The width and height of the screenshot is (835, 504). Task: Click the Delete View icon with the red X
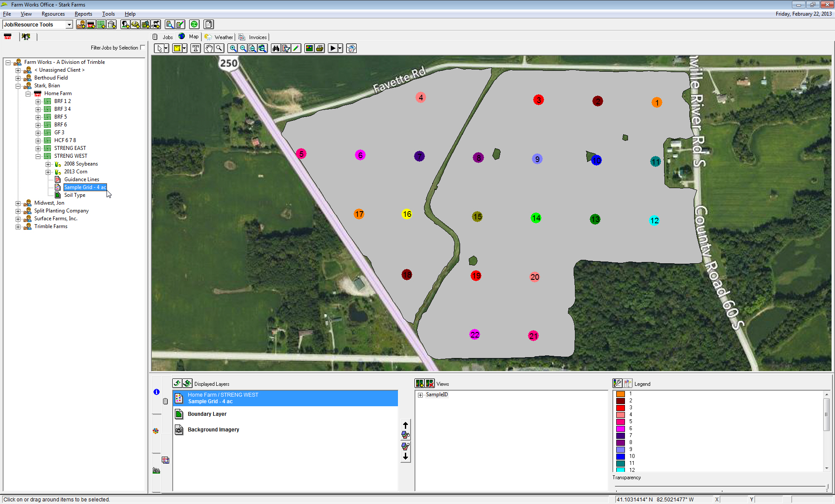430,383
